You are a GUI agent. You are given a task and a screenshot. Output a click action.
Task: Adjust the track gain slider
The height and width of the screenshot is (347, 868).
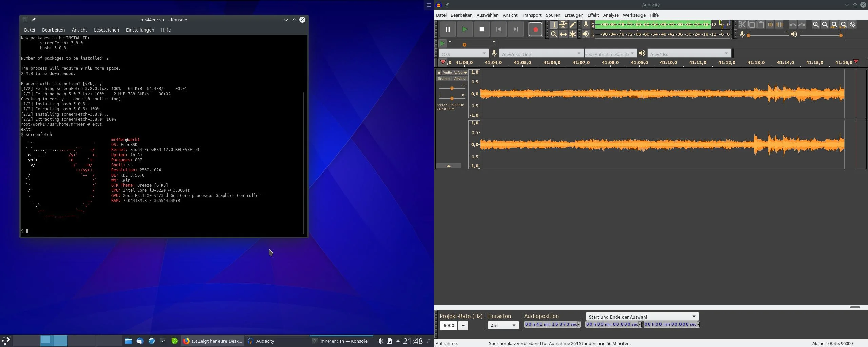pyautogui.click(x=452, y=88)
